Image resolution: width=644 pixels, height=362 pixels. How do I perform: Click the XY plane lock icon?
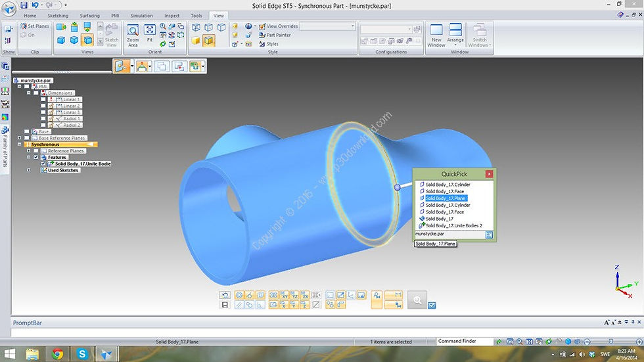(284, 295)
